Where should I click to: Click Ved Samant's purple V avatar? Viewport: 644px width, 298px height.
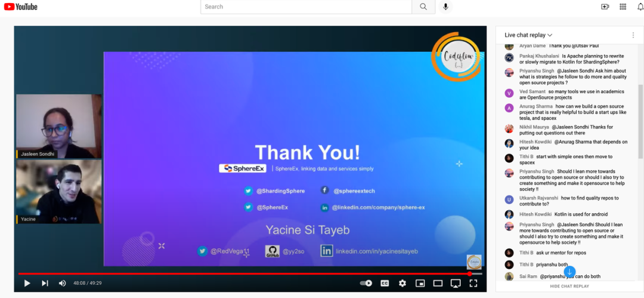pos(509,93)
